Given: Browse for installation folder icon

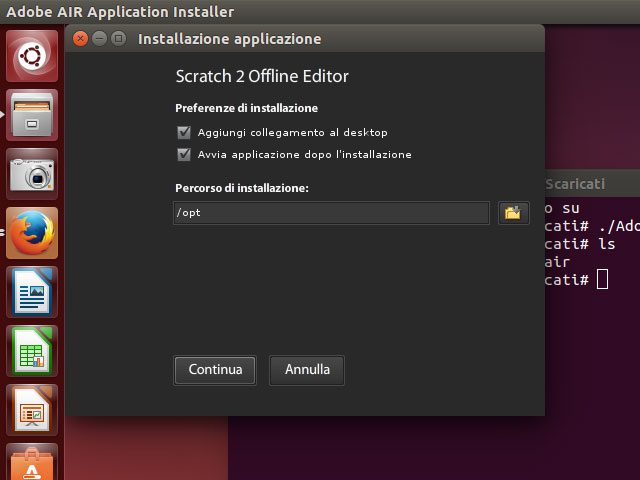Looking at the screenshot, I should click(x=513, y=213).
